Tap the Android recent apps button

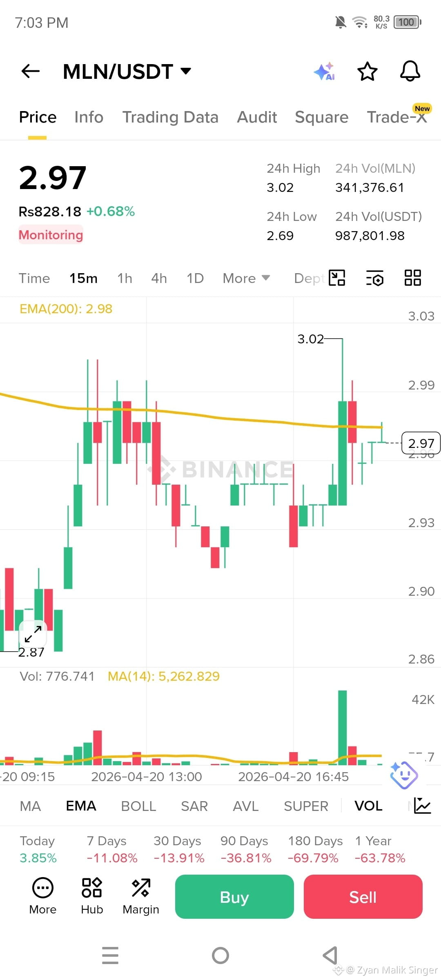click(x=110, y=955)
